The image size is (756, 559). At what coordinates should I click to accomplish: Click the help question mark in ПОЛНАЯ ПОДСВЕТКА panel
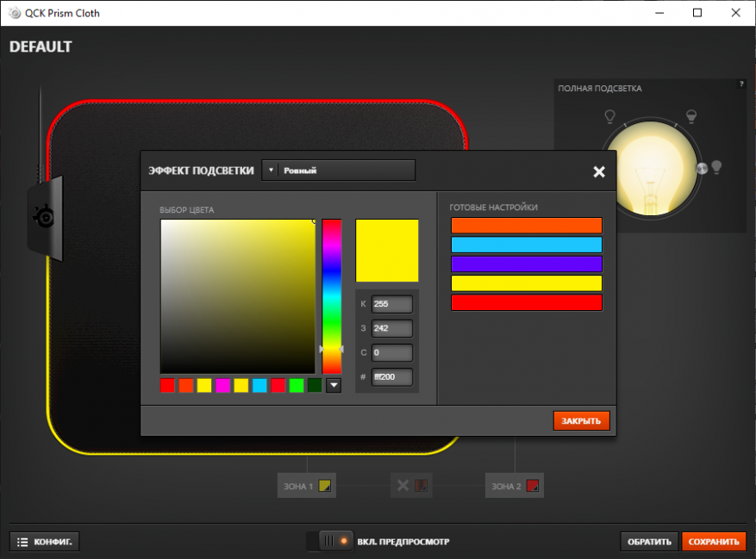[741, 84]
